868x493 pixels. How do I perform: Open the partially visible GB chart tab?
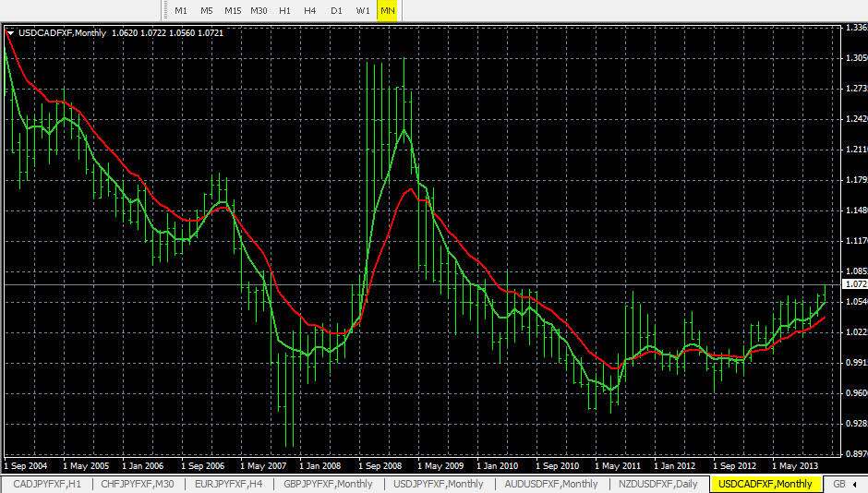click(838, 484)
